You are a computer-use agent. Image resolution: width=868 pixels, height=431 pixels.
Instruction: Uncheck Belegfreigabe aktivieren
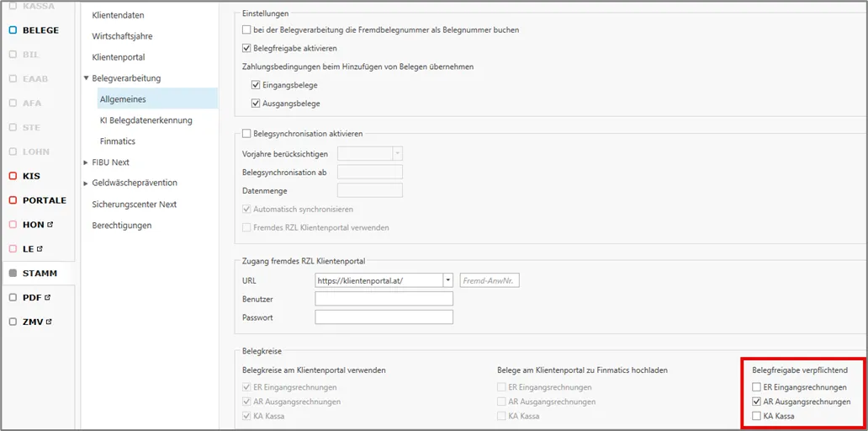(247, 48)
